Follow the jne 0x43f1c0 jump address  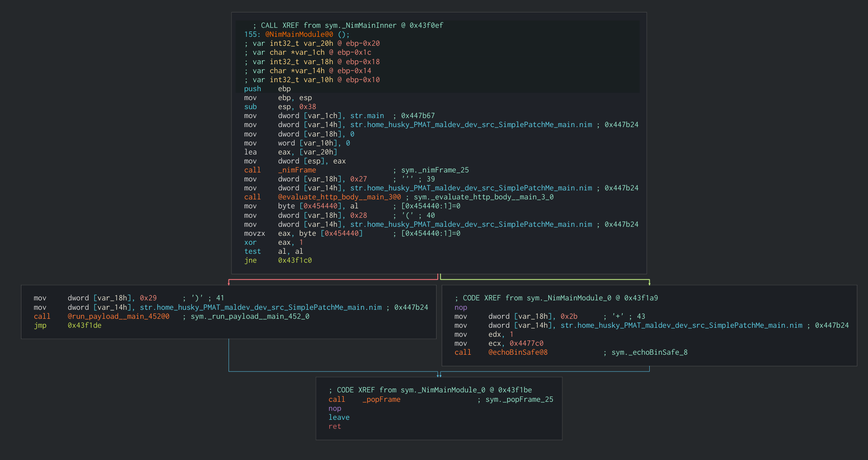point(294,260)
